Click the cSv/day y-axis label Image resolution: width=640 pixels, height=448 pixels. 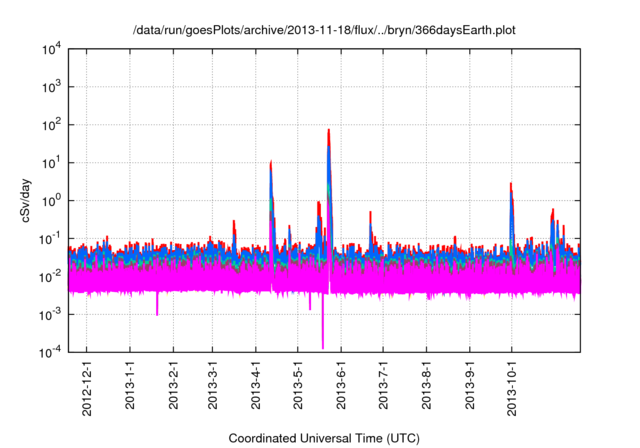click(28, 201)
